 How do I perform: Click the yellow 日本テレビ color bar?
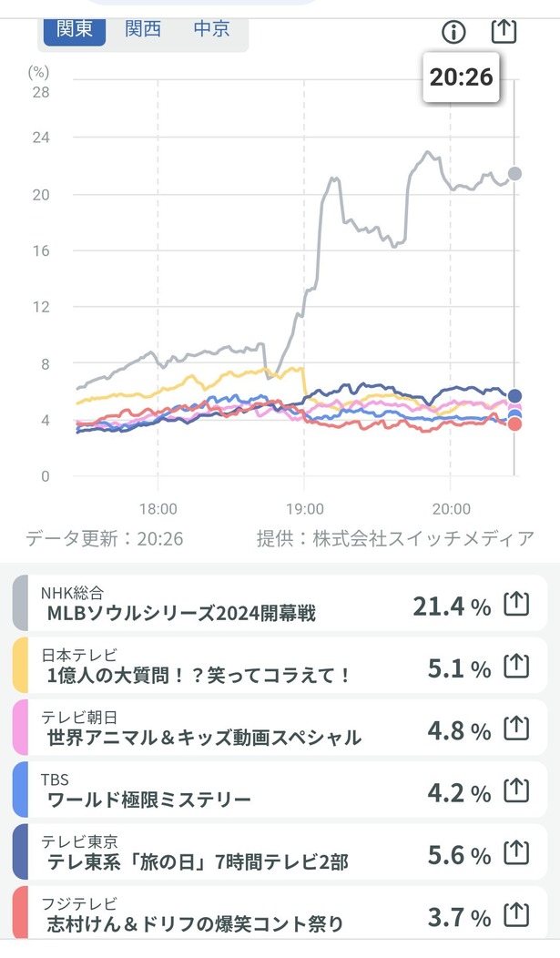click(x=20, y=666)
